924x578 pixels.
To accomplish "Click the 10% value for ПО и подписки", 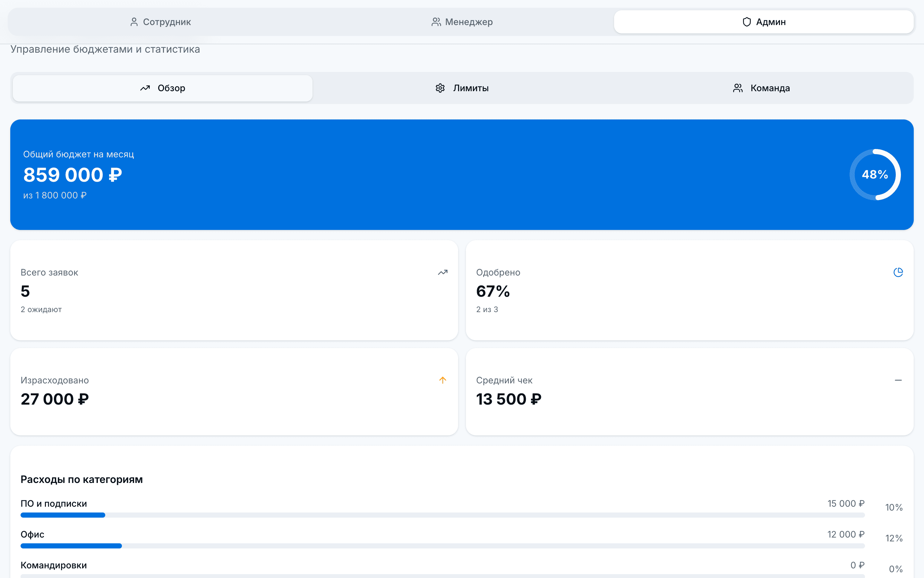I will point(894,507).
